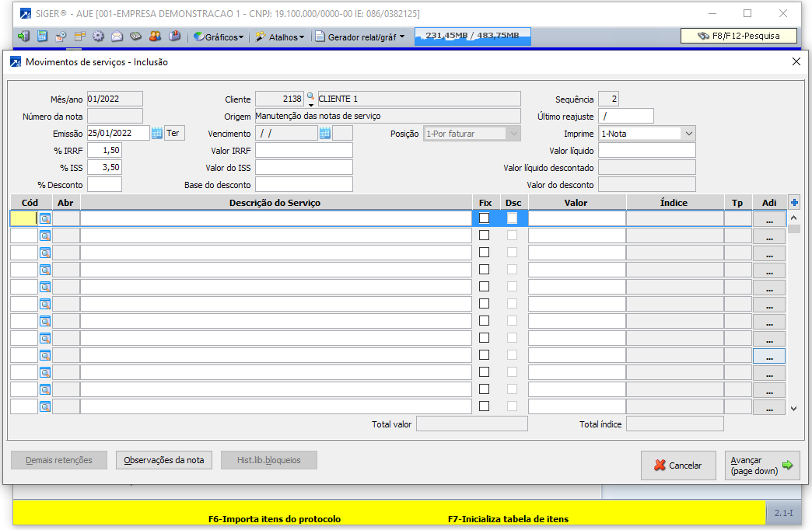Tick the Fix checkbox in fourth grid row

[x=485, y=269]
